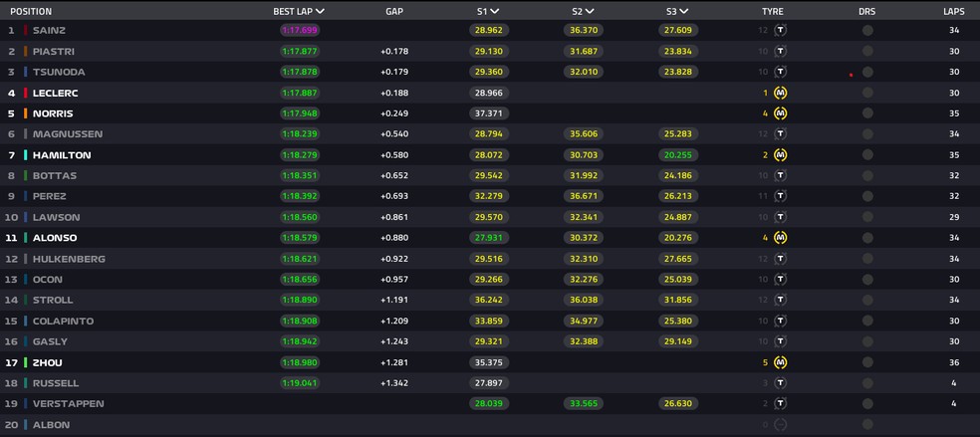Click Zhou's medium tyre icon

(x=780, y=362)
